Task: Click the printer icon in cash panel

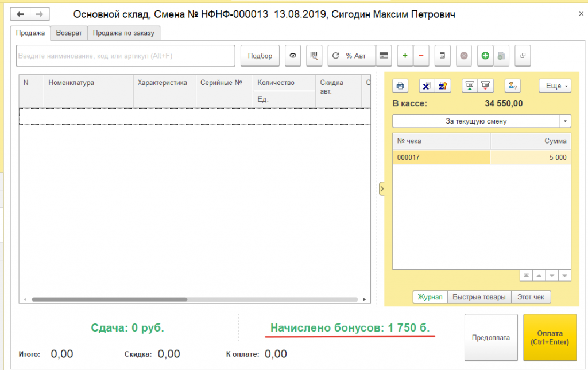Action: (x=400, y=86)
